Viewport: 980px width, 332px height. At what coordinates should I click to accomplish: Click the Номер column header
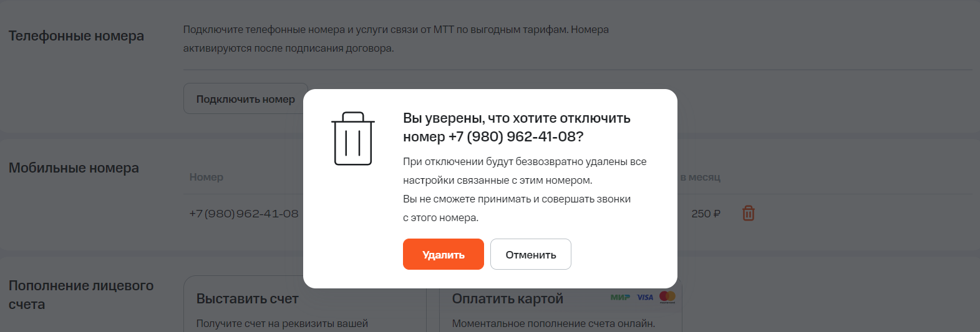[206, 177]
